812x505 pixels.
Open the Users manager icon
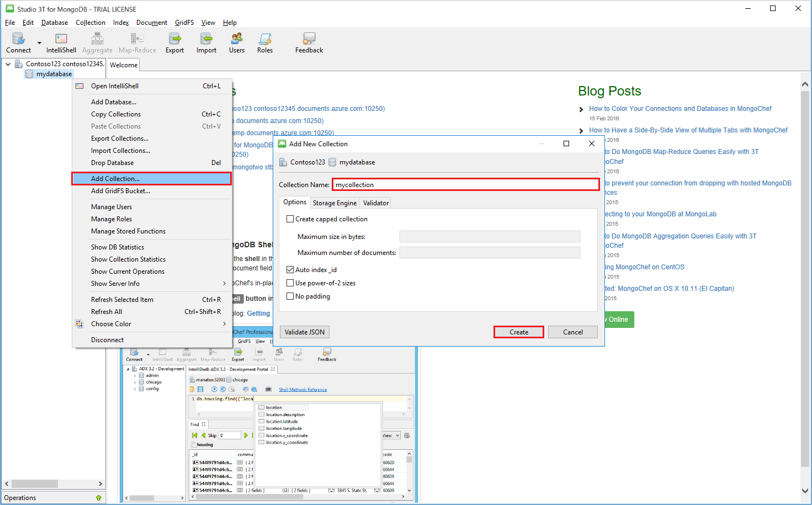pyautogui.click(x=236, y=41)
